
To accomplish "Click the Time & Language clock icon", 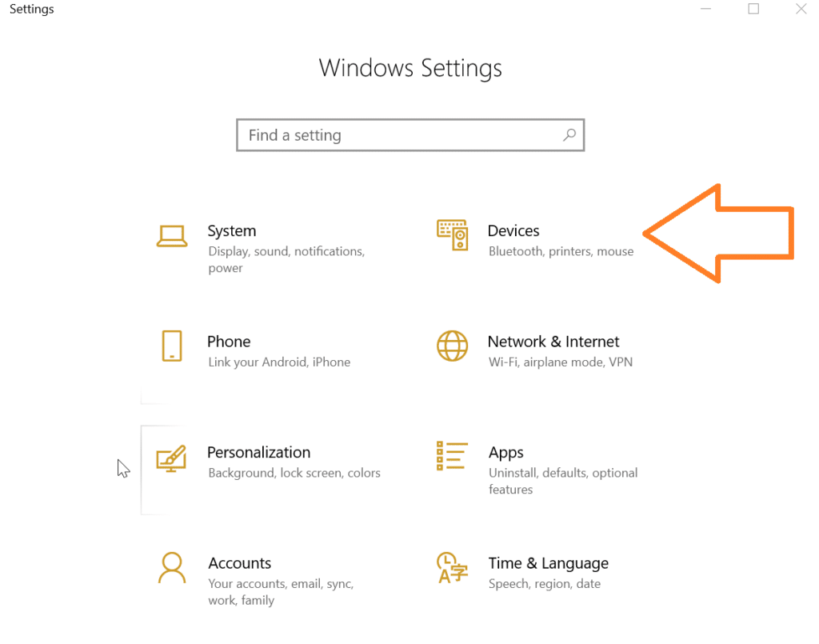I will point(453,568).
